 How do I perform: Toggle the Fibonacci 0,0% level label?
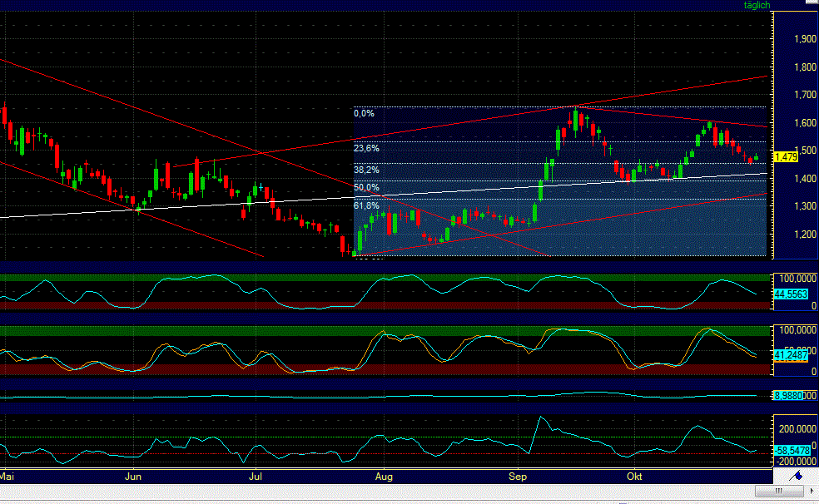364,113
